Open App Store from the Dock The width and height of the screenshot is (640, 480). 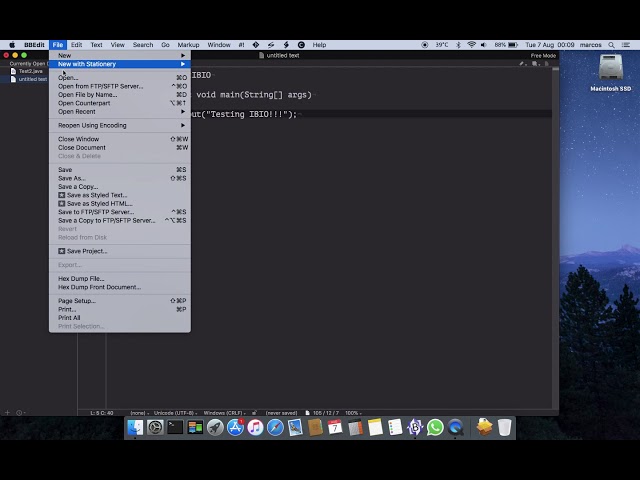click(236, 427)
